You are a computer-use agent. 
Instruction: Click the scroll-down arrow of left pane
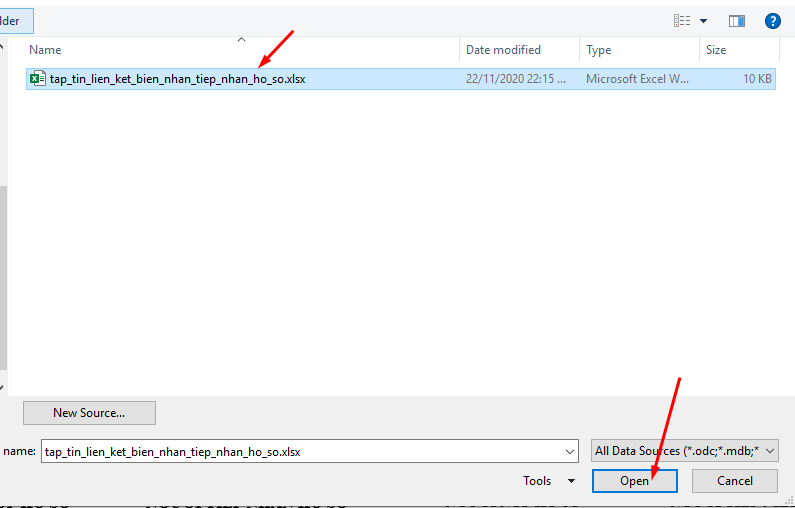(3, 387)
